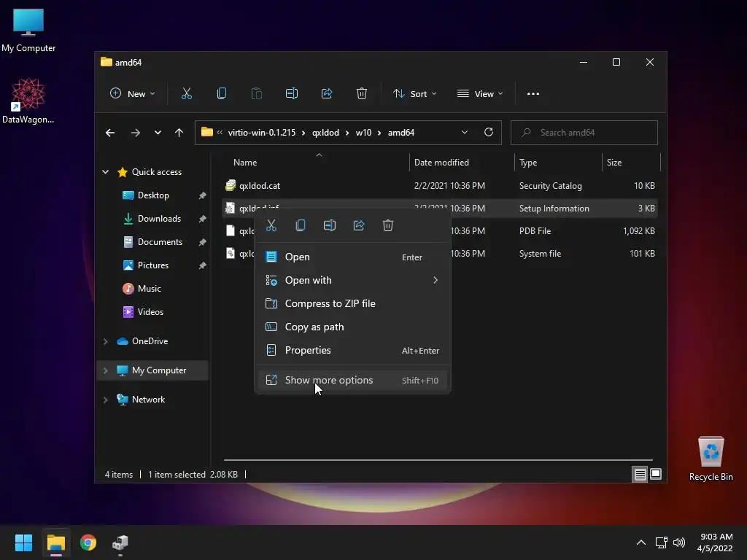This screenshot has width=747, height=560.
Task: Click the Delete trash icon in the Explorer toolbar
Action: (362, 94)
